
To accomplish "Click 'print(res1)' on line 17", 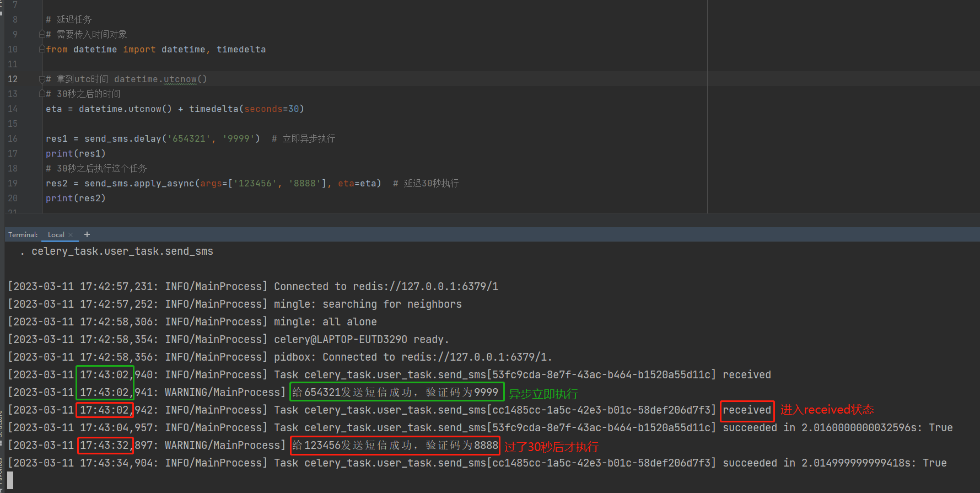I will click(76, 153).
